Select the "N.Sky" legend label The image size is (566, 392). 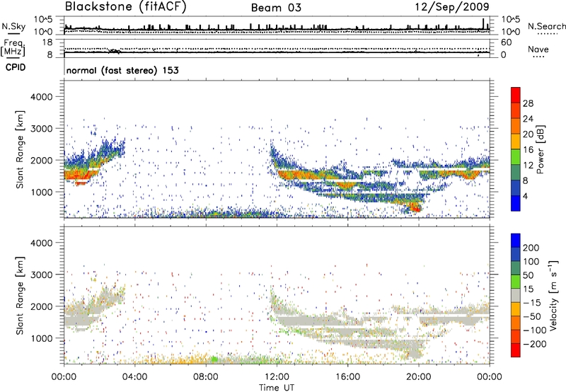(x=13, y=26)
